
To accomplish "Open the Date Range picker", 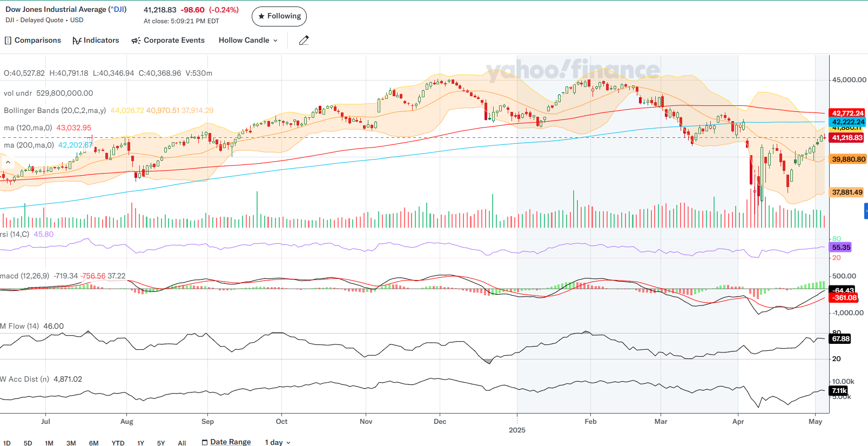I will [x=226, y=442].
